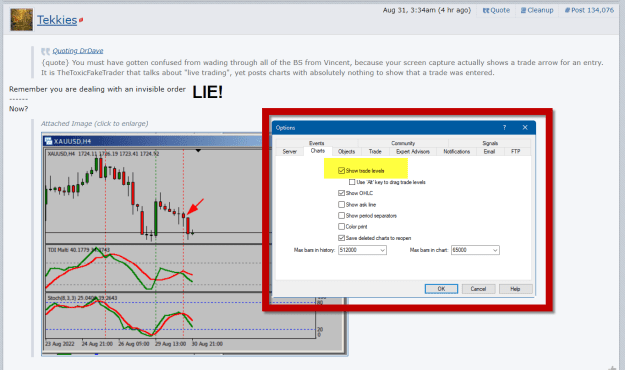Close the Options dialog

point(525,128)
